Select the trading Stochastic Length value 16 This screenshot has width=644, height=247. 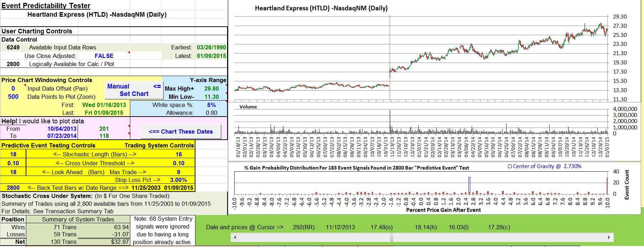[179, 154]
